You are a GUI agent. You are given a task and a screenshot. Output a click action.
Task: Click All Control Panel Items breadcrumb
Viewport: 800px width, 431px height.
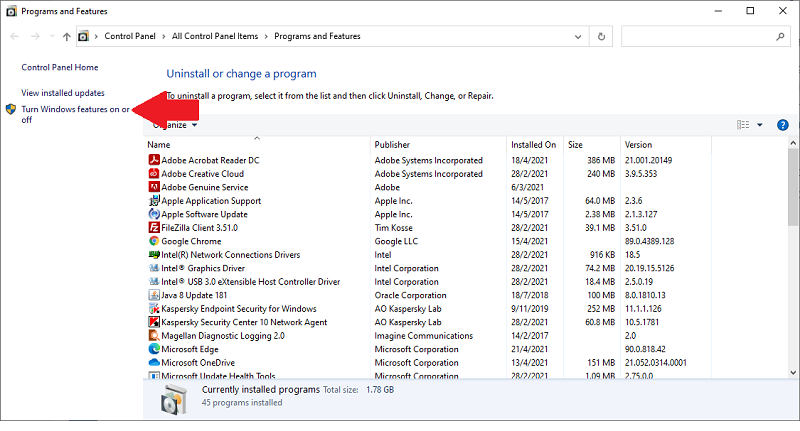tap(213, 37)
